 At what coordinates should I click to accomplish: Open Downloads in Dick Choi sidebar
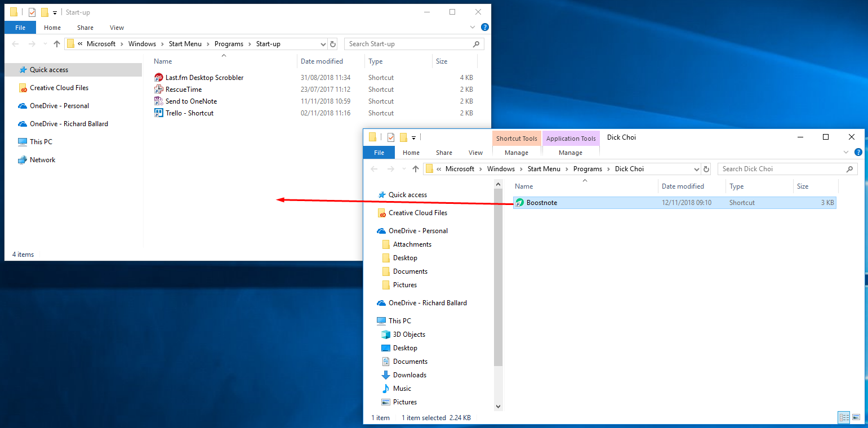coord(409,375)
